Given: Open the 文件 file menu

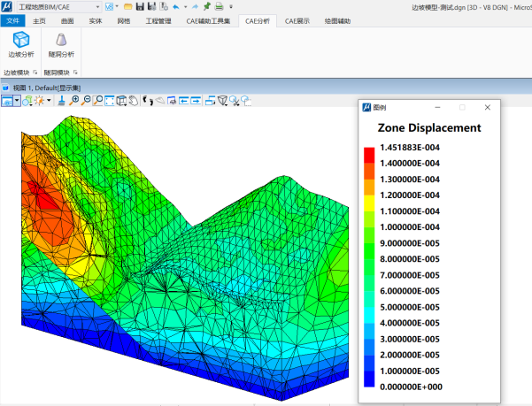Looking at the screenshot, I should tap(12, 19).
